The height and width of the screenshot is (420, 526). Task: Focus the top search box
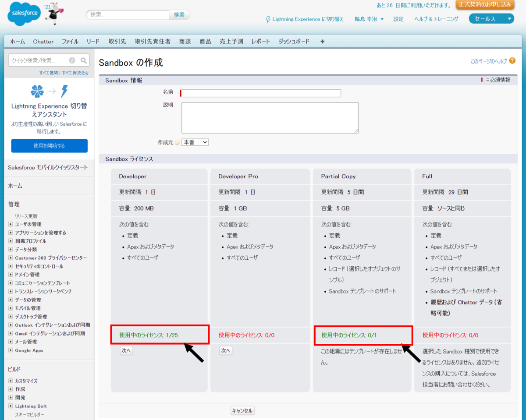(128, 14)
